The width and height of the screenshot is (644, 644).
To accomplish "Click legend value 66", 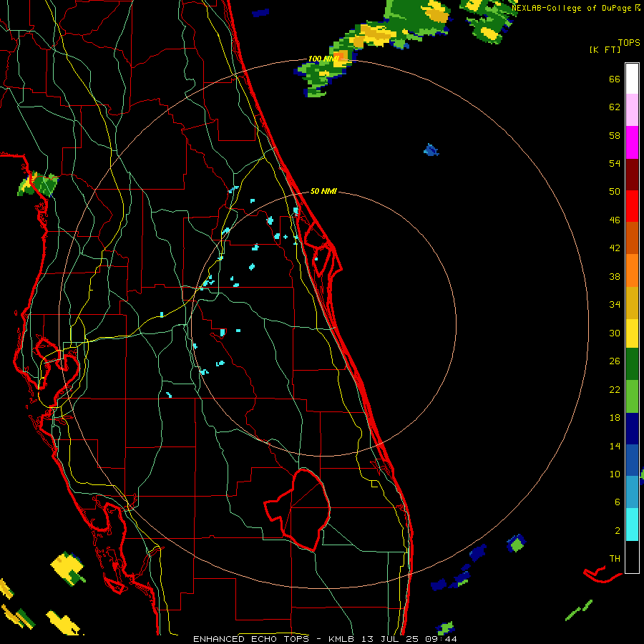I will click(x=615, y=79).
